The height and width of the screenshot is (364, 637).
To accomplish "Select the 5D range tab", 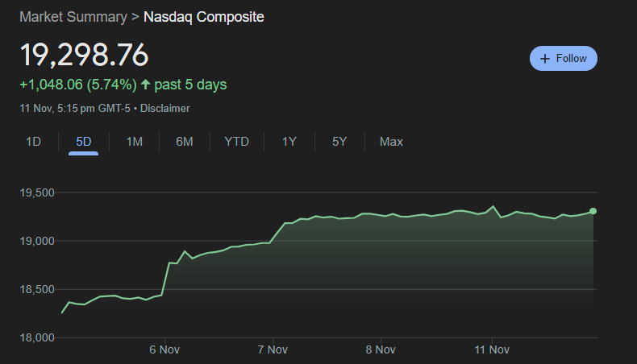I will click(x=84, y=142).
